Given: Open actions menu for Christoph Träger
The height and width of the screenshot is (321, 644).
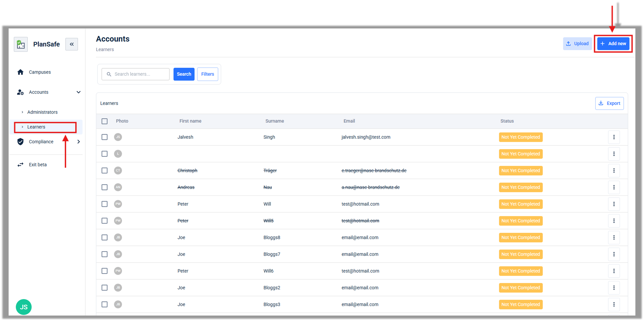Looking at the screenshot, I should (614, 171).
